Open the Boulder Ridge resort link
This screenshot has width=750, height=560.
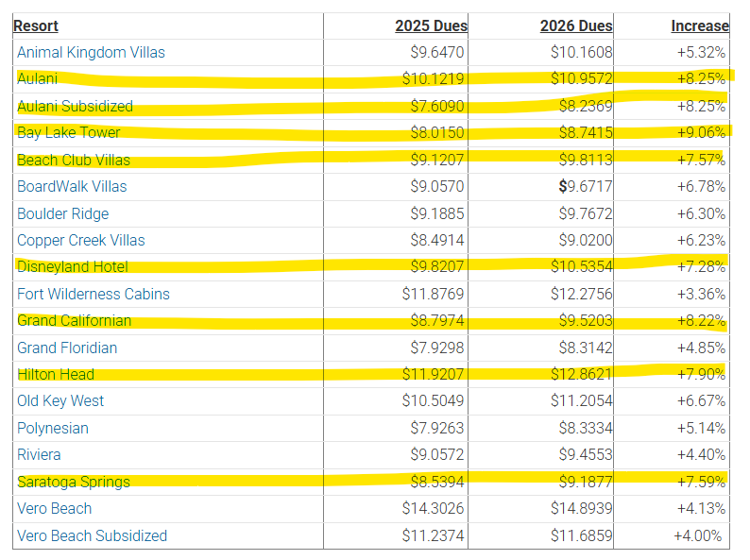point(62,213)
